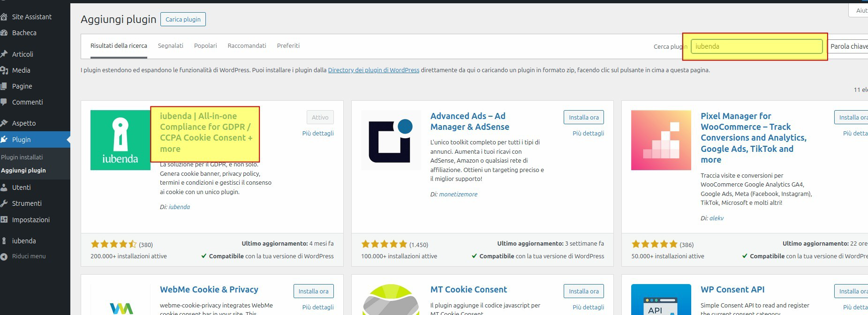This screenshot has width=868, height=315.
Task: Switch to the Raccomandati tab
Action: tap(247, 46)
